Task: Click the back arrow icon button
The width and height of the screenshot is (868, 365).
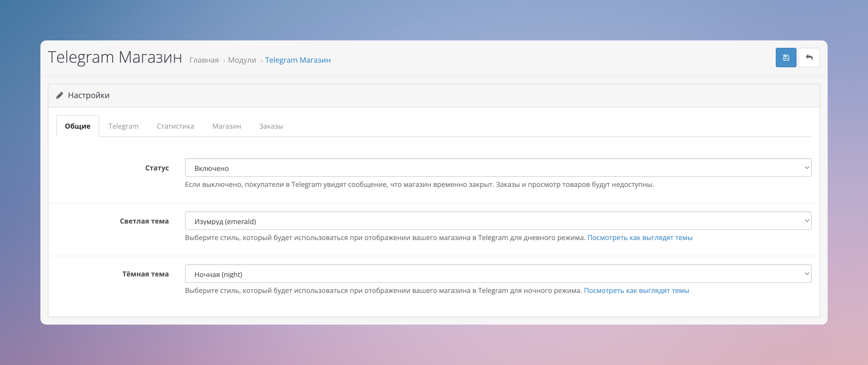Action: point(809,58)
